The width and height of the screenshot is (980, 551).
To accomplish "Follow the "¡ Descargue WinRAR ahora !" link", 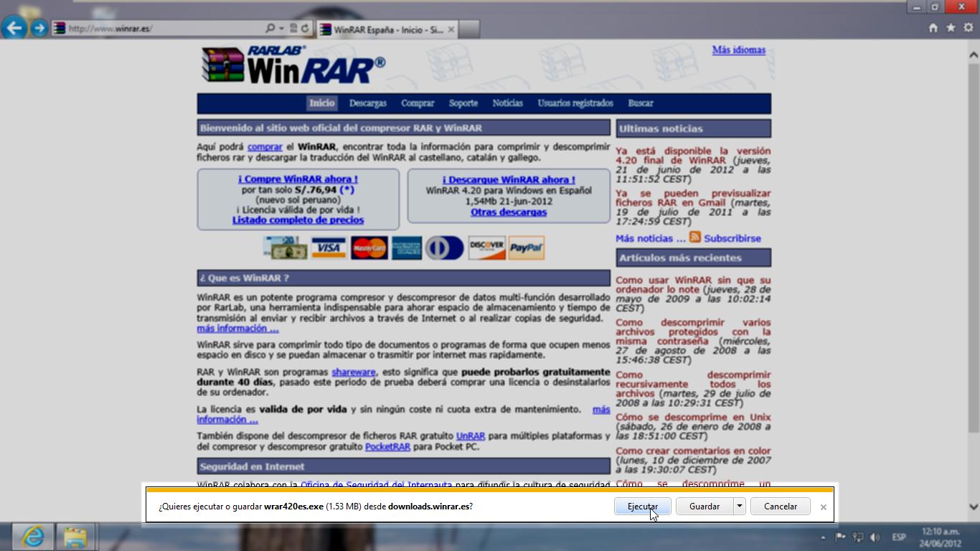I will click(x=508, y=179).
